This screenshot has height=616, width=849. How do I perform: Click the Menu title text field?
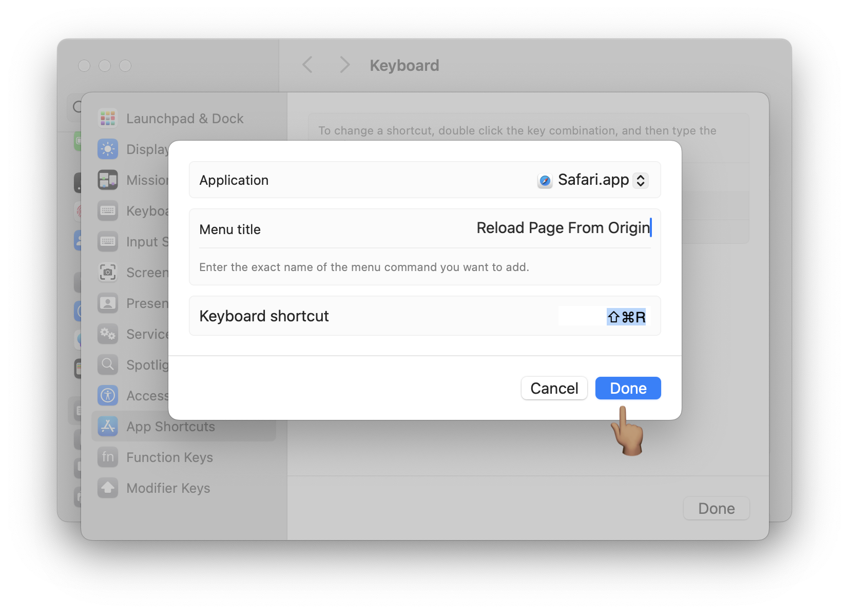pyautogui.click(x=562, y=228)
